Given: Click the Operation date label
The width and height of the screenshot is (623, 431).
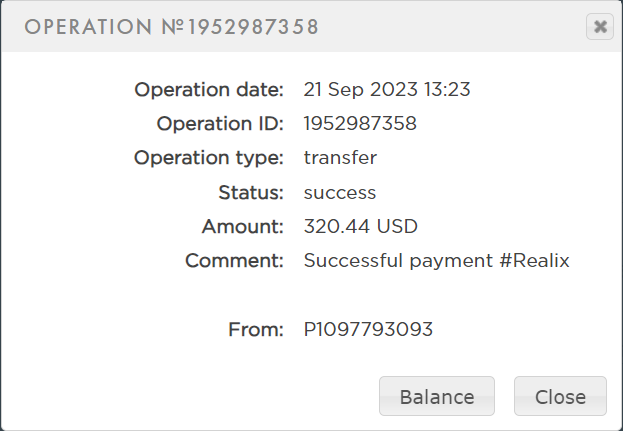Looking at the screenshot, I should 209,90.
